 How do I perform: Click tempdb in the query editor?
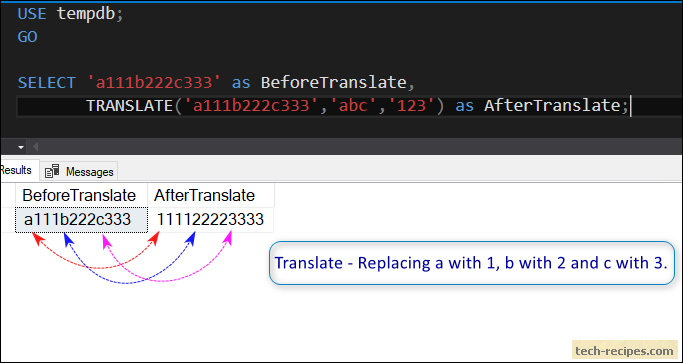(x=85, y=14)
